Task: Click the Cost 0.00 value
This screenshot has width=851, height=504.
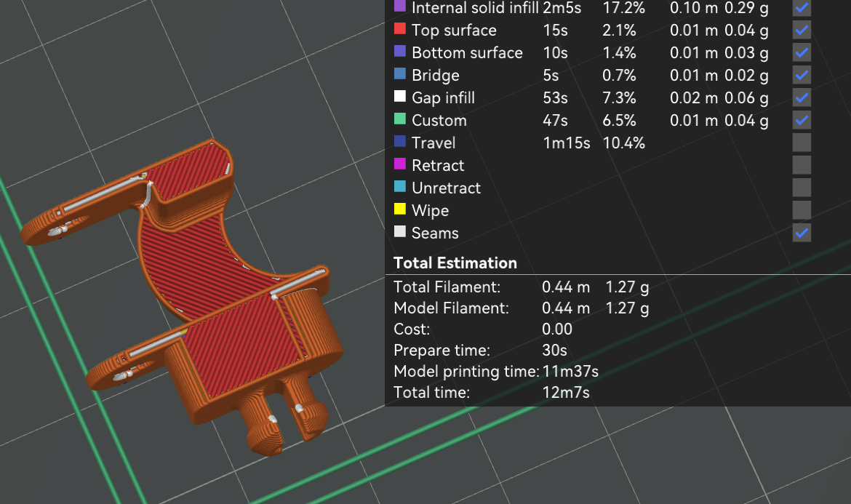Action: (x=557, y=329)
